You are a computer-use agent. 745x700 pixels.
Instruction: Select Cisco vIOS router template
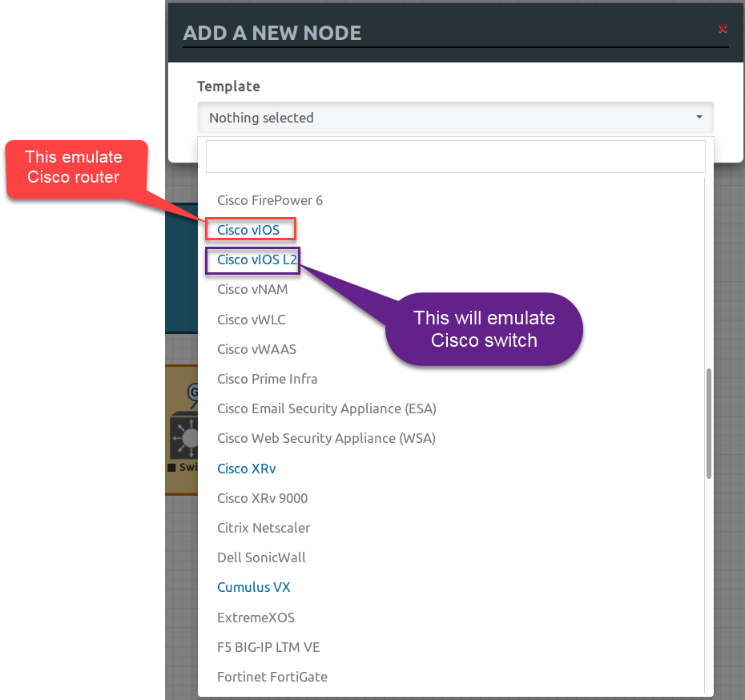pos(248,230)
